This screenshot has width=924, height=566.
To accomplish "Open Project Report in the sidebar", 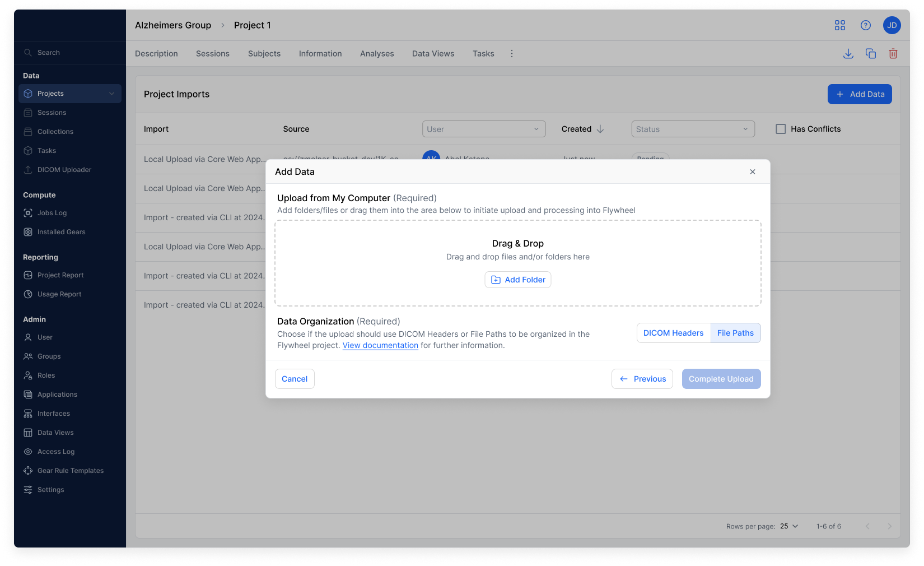I will [70, 275].
